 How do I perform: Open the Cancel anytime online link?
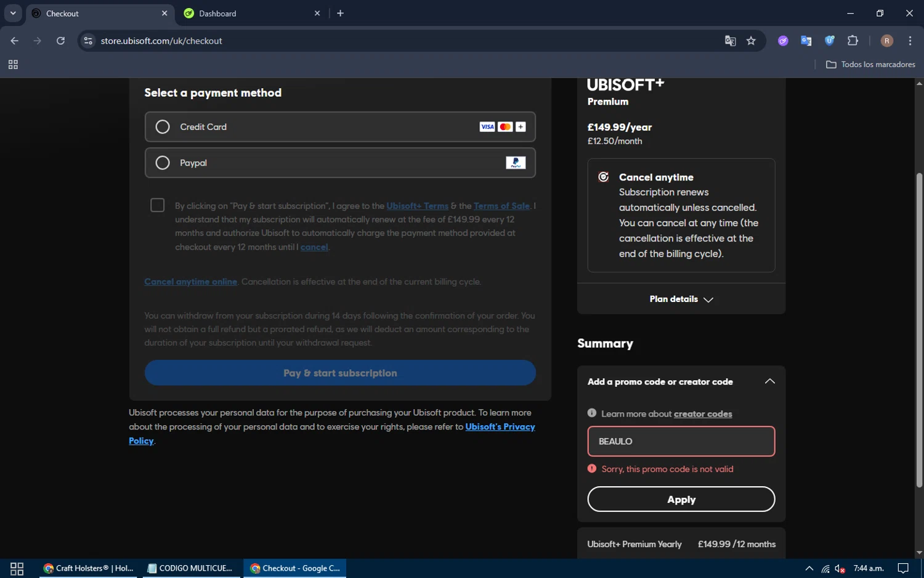190,282
